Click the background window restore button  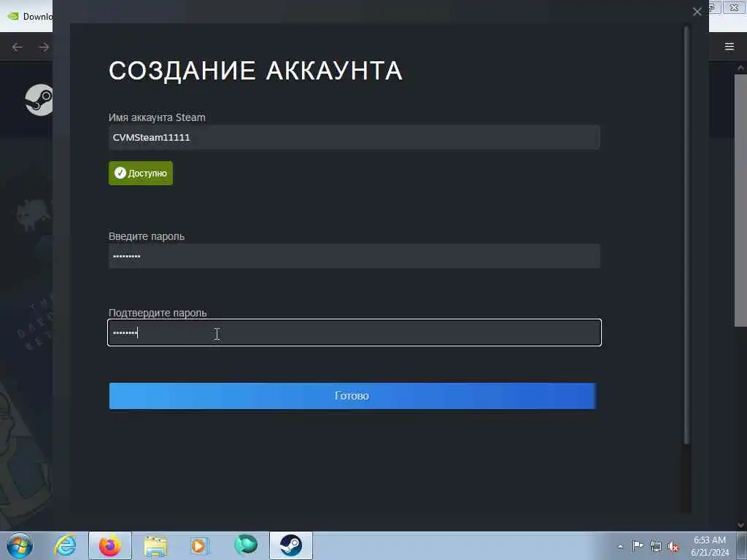tap(713, 7)
